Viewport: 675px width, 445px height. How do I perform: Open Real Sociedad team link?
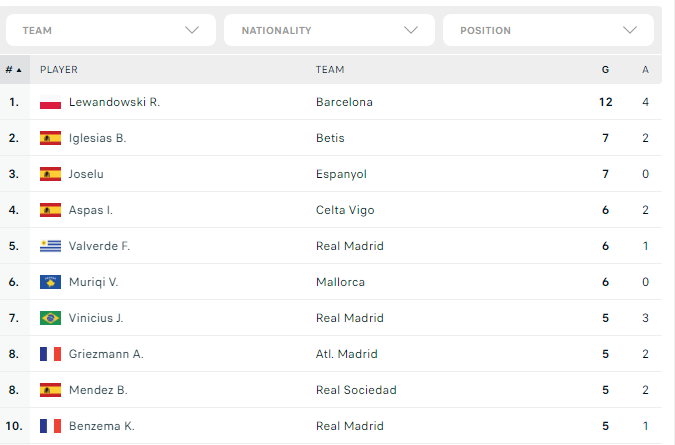click(x=356, y=390)
